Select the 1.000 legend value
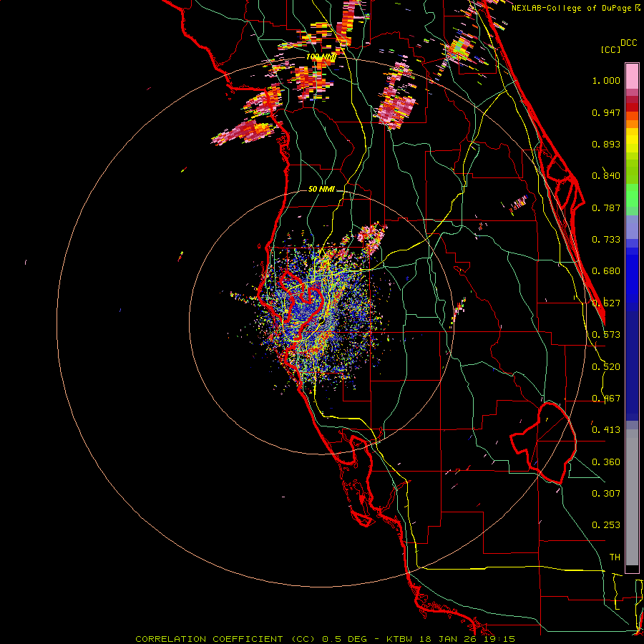This screenshot has width=644, height=644. [x=606, y=80]
